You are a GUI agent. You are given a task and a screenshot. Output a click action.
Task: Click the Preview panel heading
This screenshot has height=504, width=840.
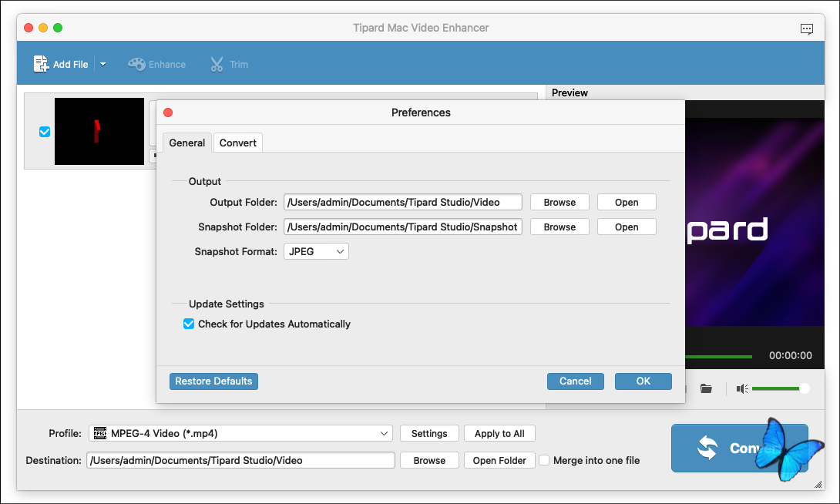pos(570,92)
